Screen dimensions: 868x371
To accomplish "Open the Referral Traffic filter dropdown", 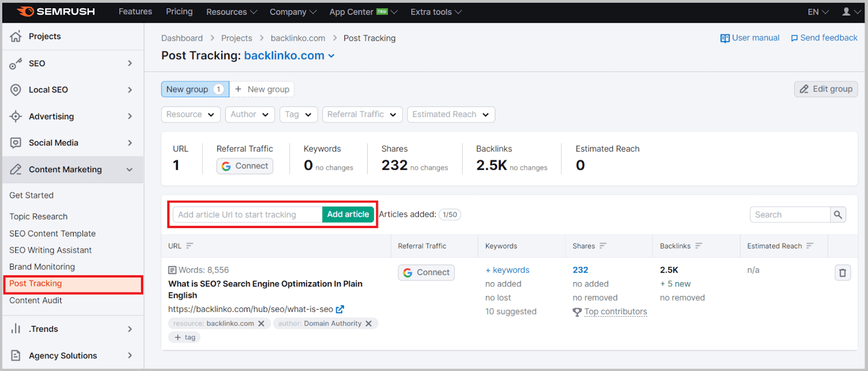I will 362,114.
